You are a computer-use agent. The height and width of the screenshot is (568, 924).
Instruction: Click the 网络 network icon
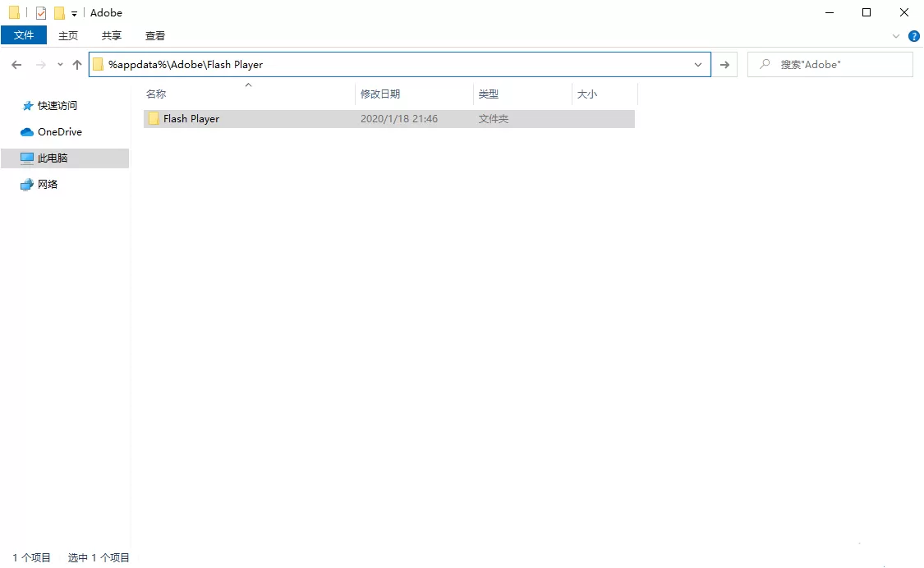[x=26, y=185]
